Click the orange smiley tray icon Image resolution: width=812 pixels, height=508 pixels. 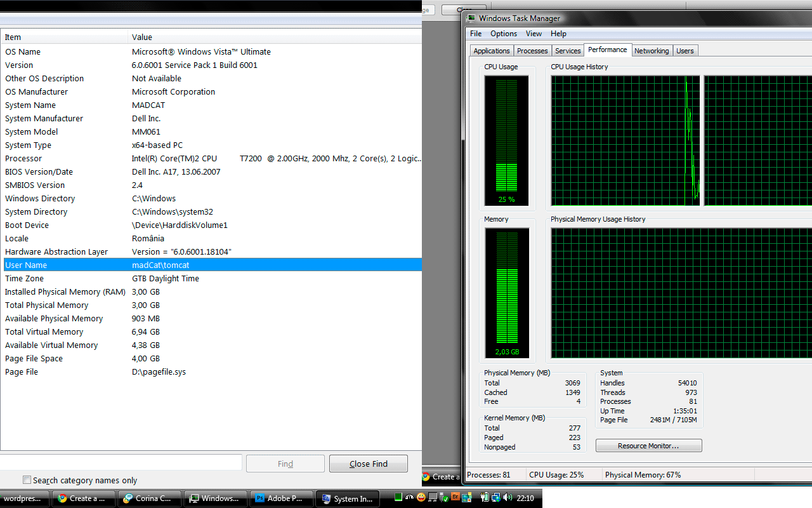pyautogui.click(x=421, y=498)
